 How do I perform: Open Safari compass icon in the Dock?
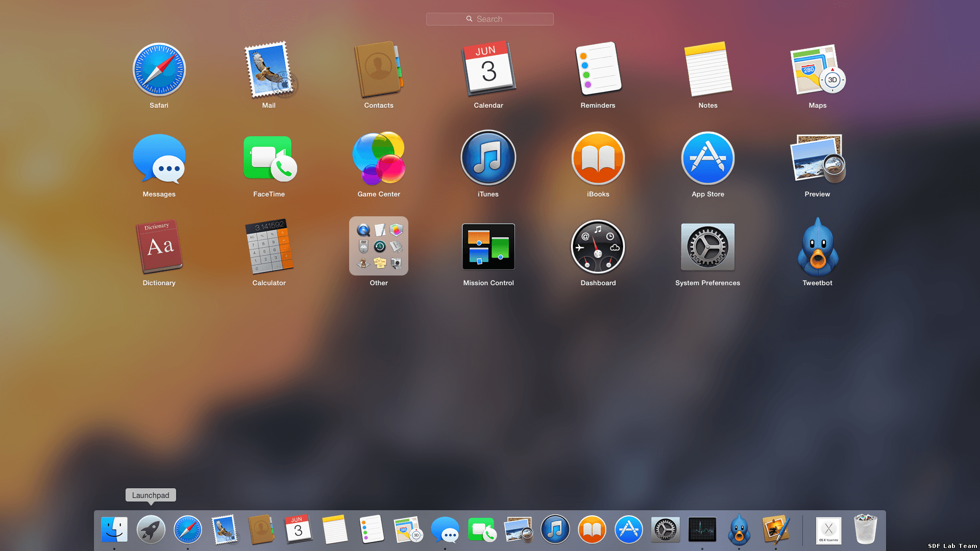(x=188, y=530)
